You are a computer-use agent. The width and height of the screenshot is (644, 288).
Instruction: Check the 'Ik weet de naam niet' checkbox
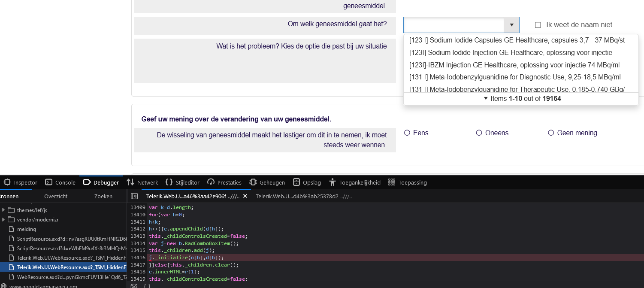click(538, 25)
